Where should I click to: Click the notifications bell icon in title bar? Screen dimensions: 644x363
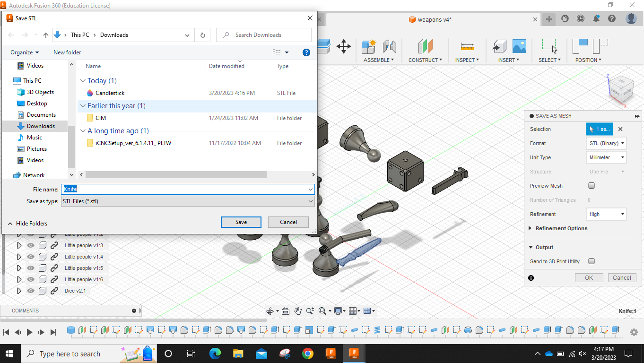point(596,18)
